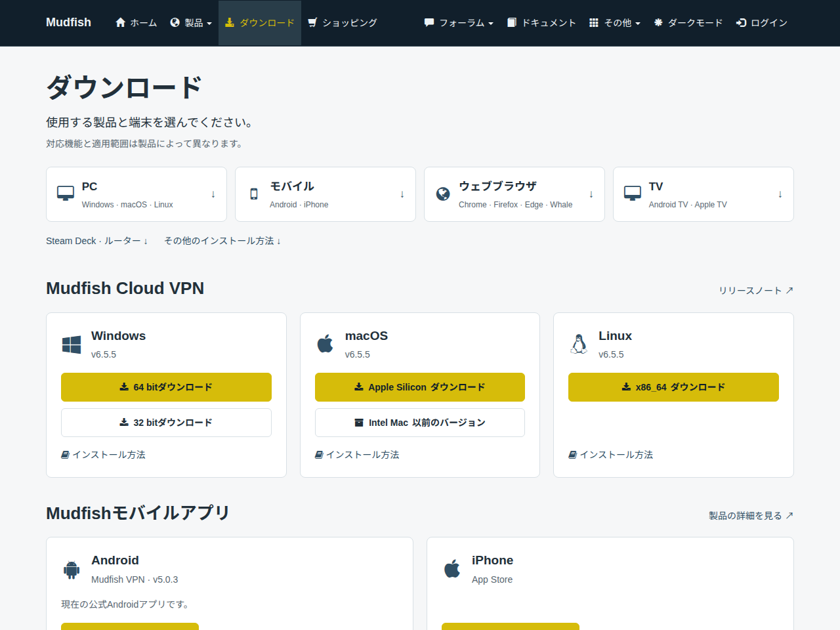840x630 pixels.
Task: Download Windows 32 bit version
Action: 166,423
